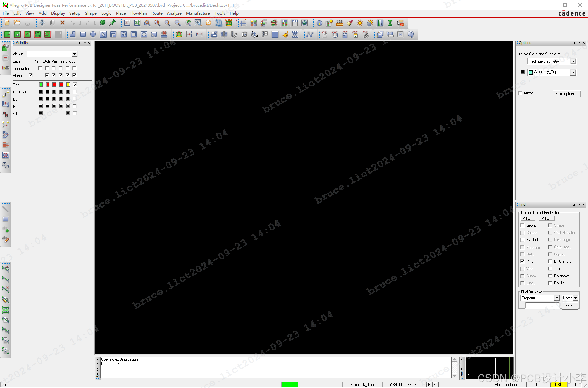Click the > expander next to the find input

521,306
